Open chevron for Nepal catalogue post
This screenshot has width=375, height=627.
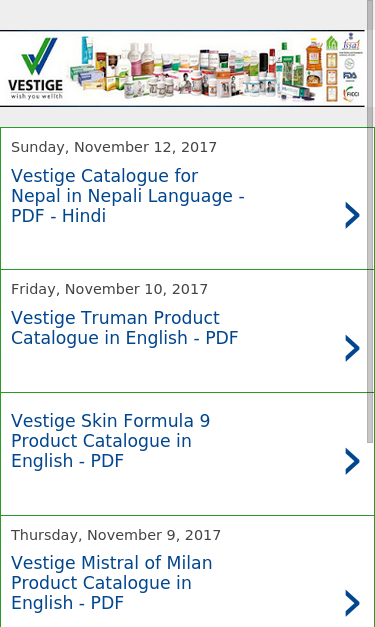point(352,215)
